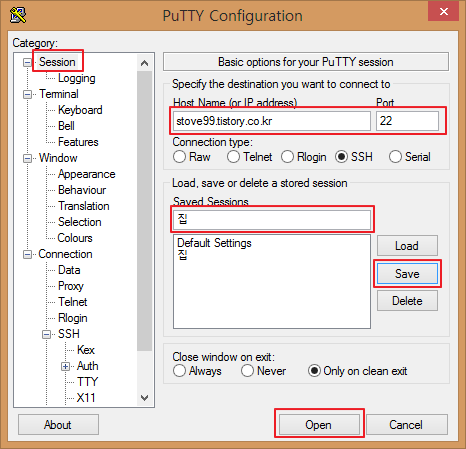This screenshot has height=449, width=466.
Task: Open Translation settings
Action: pyautogui.click(x=84, y=206)
